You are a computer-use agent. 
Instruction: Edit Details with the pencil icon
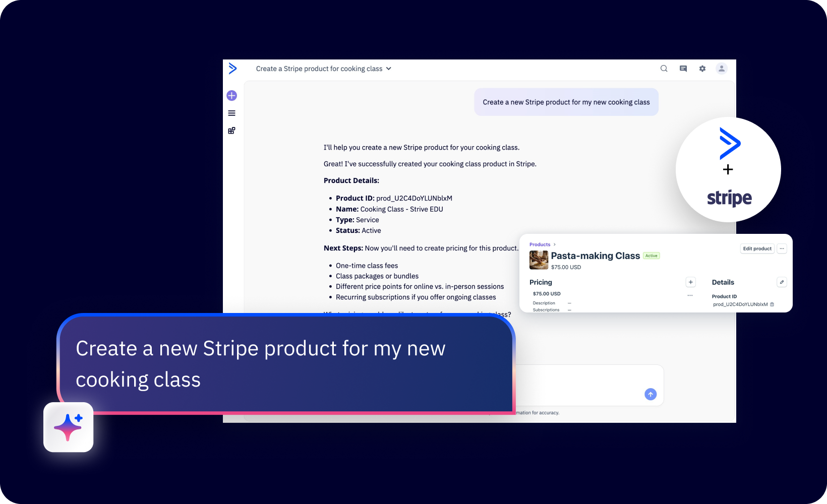(782, 282)
